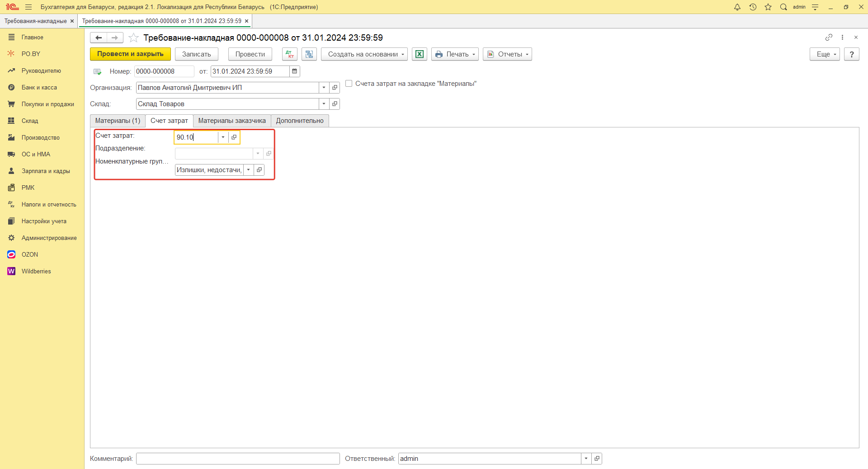Viewport: 868px width, 469px height.
Task: Go forward with the right arrow button
Action: 115,38
